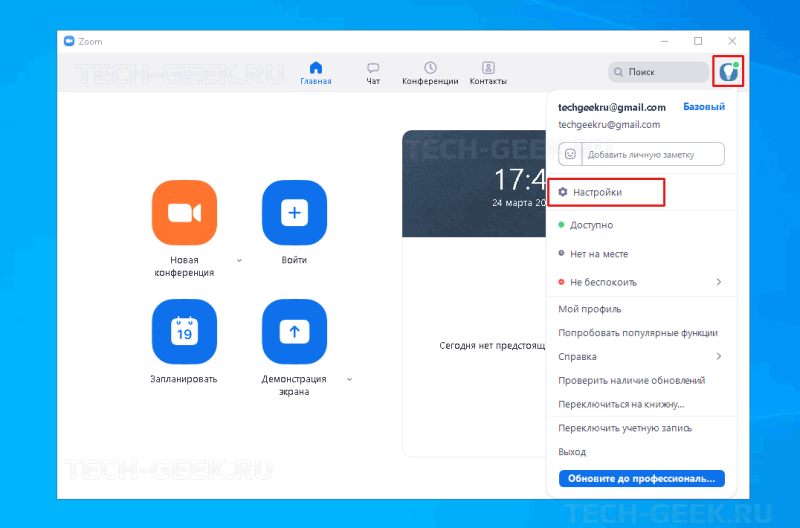Click the blue Войти plus icon
Image resolution: width=800 pixels, height=528 pixels.
(x=294, y=212)
